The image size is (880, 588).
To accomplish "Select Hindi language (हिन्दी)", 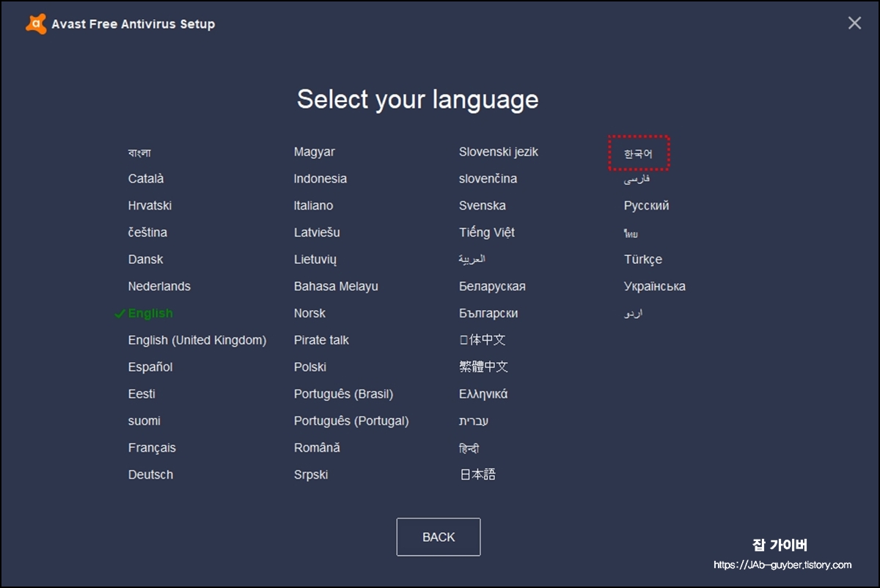I will click(x=469, y=448).
